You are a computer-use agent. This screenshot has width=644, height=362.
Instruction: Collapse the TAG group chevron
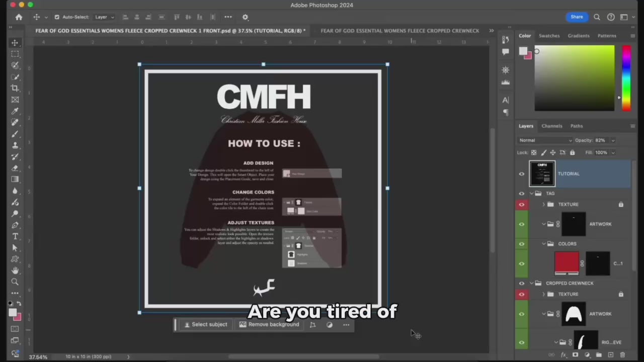coord(532,194)
